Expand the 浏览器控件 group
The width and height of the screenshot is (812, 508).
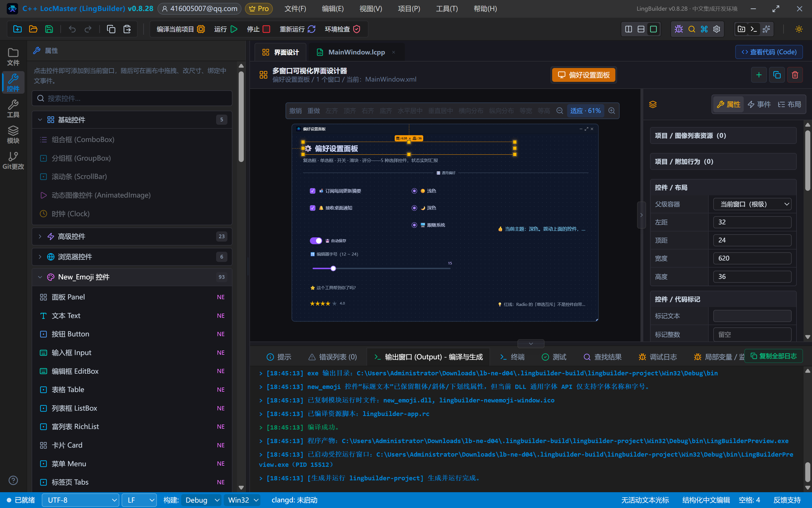(x=132, y=257)
